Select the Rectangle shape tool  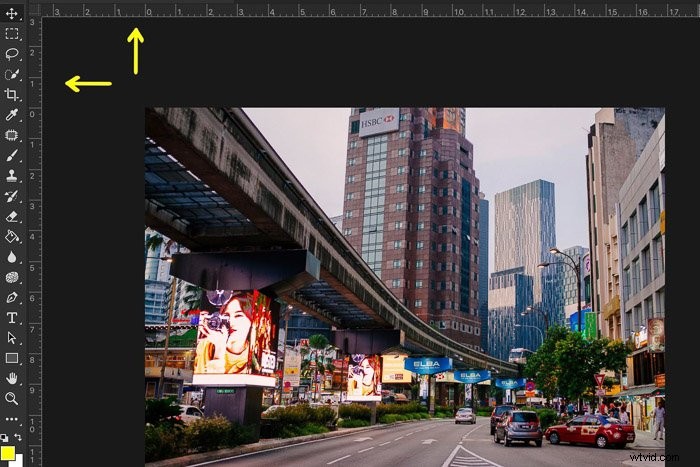(12, 358)
